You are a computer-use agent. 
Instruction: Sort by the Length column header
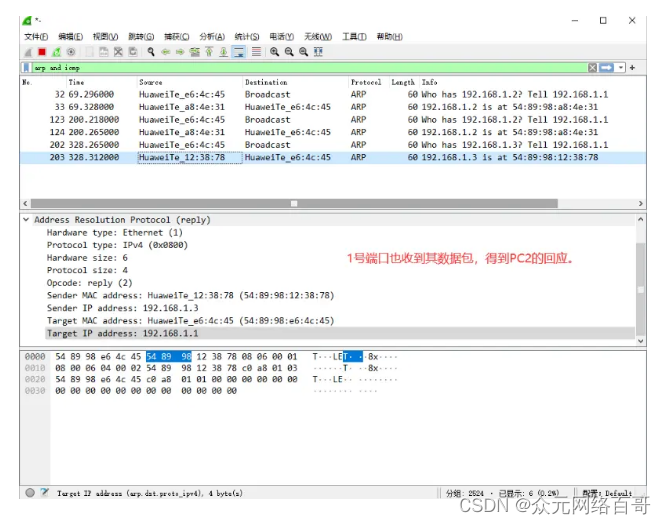404,82
